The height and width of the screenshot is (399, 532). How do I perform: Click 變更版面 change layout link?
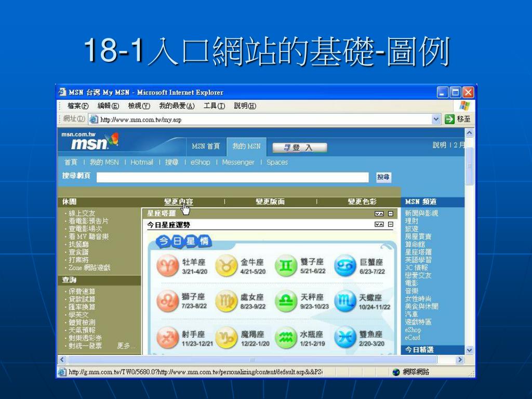point(270,202)
